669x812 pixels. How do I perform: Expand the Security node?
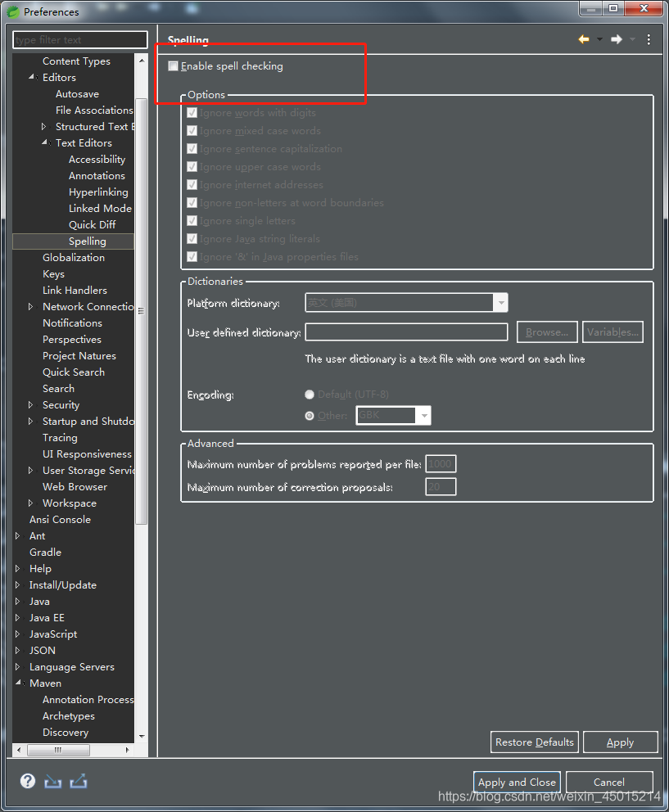coord(30,404)
